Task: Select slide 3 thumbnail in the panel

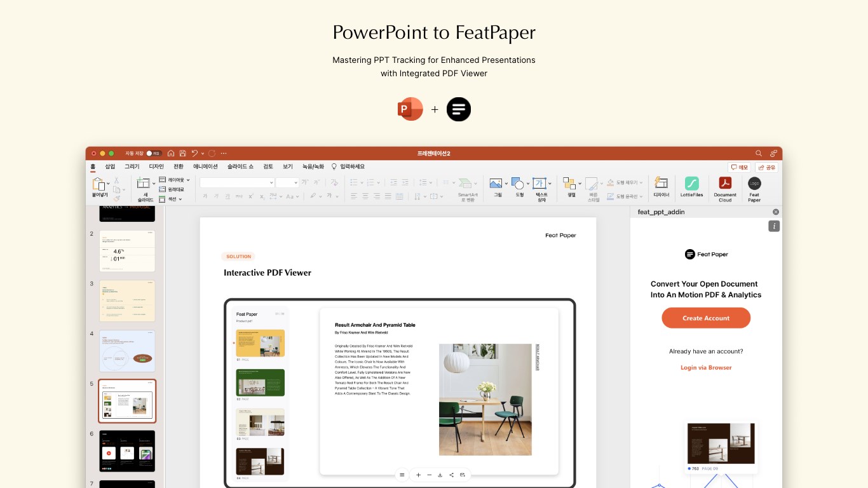Action: (127, 301)
